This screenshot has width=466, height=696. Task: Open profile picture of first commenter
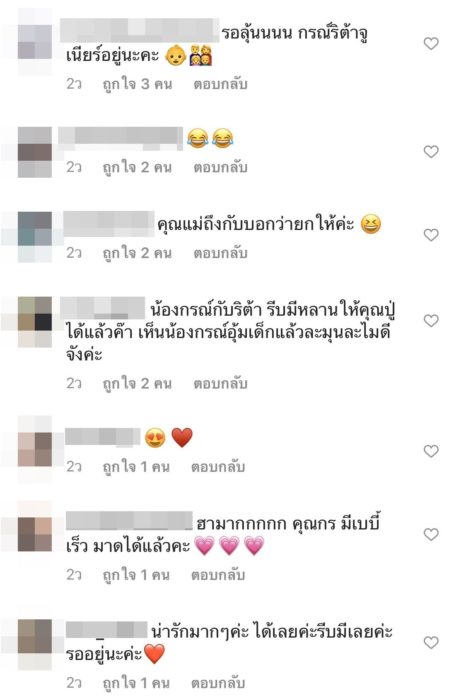click(35, 42)
